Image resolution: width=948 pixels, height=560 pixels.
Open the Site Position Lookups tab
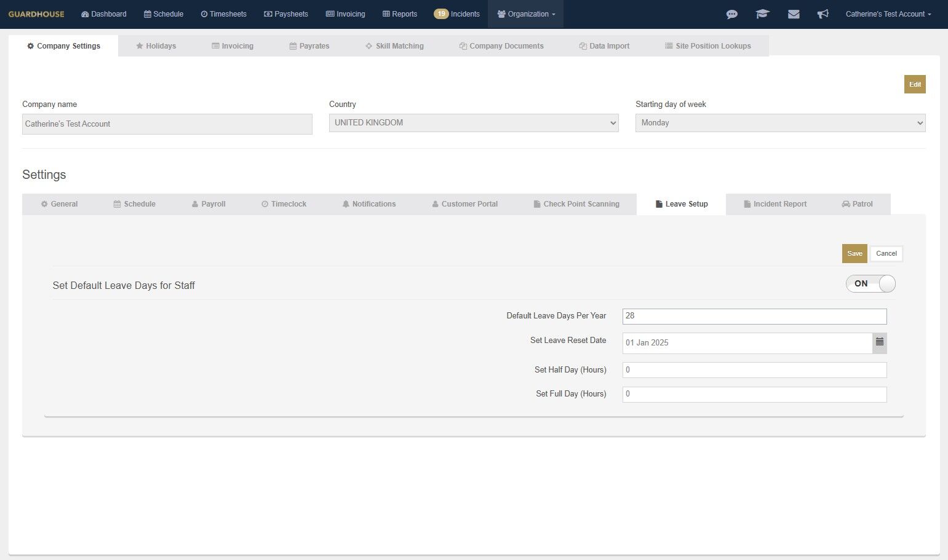point(708,46)
